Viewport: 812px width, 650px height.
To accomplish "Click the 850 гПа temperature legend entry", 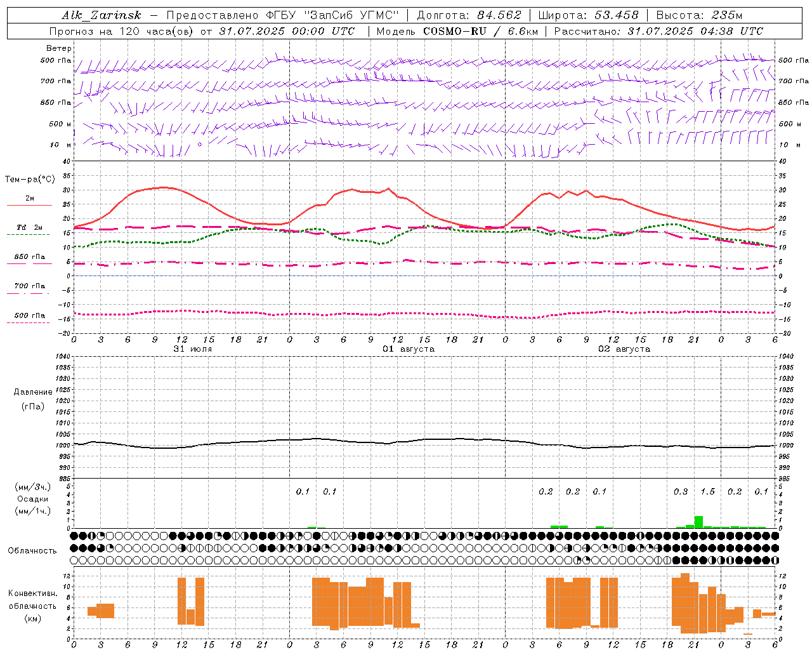I will (29, 257).
